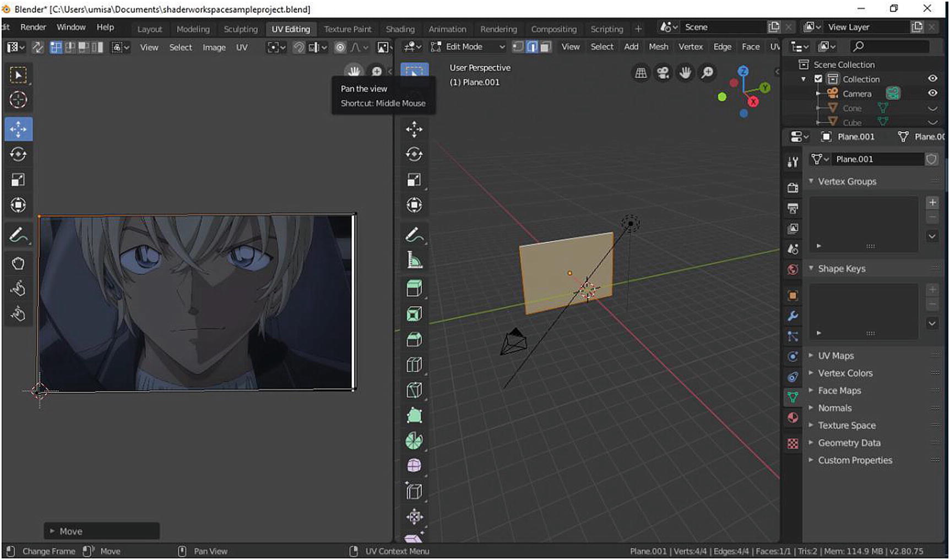Switch to the Texture Paint workspace tab

[348, 29]
